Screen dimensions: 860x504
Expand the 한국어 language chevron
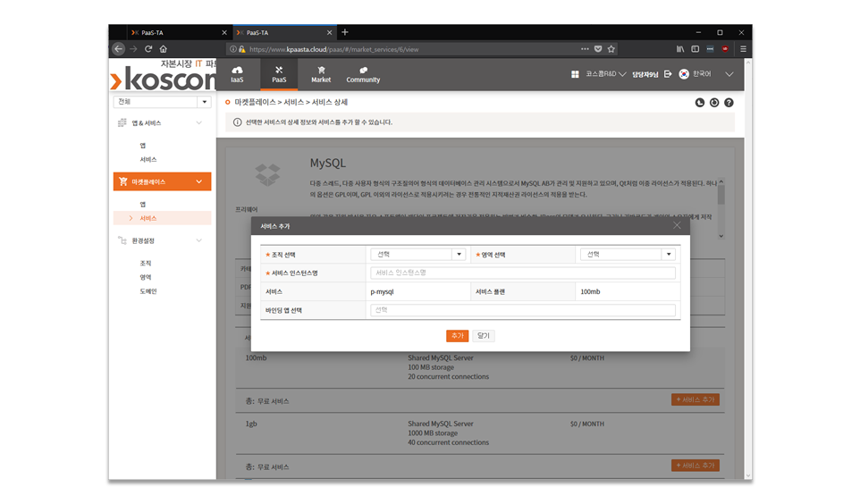tap(729, 74)
